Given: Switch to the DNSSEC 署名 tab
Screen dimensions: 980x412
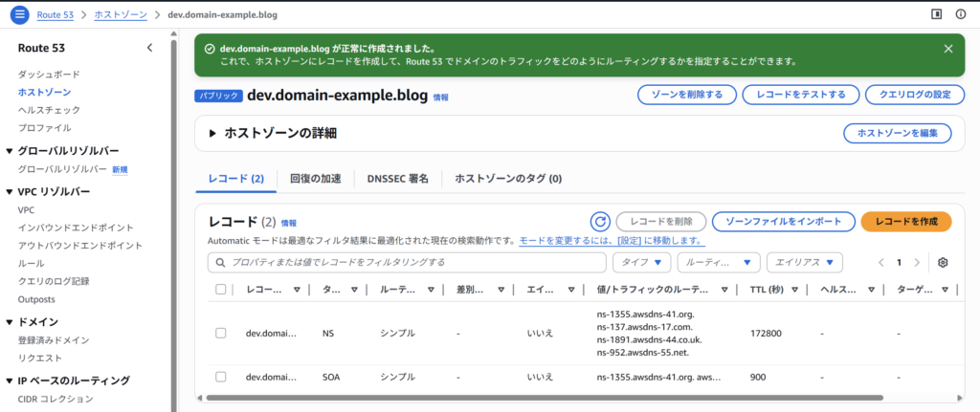Looking at the screenshot, I should pyautogui.click(x=398, y=179).
